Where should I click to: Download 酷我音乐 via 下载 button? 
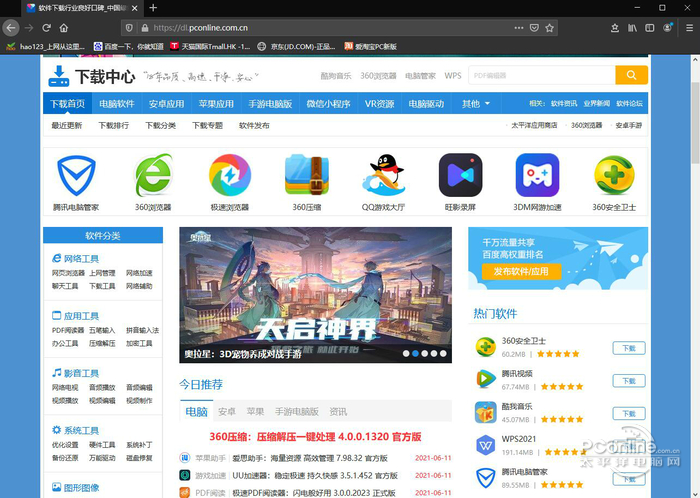(x=629, y=413)
